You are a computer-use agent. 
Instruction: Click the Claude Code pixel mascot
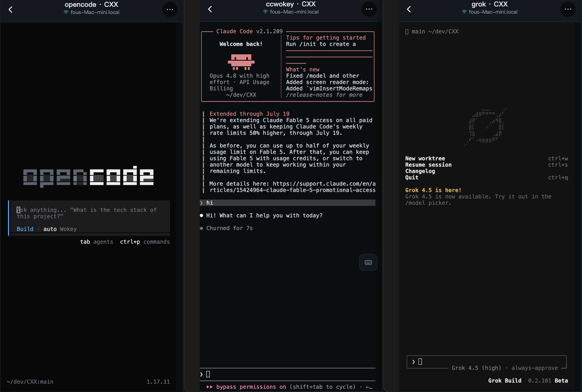click(241, 62)
